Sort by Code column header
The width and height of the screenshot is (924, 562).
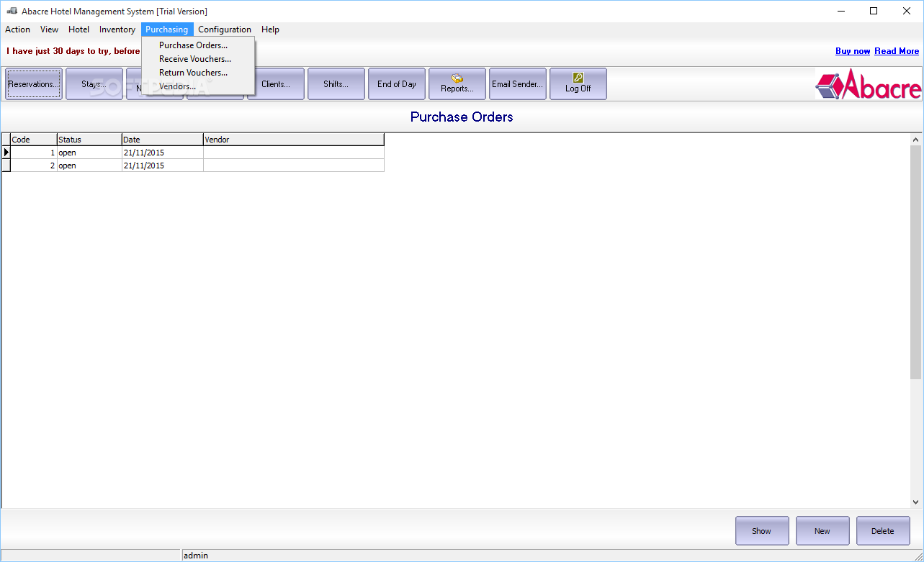(34, 140)
